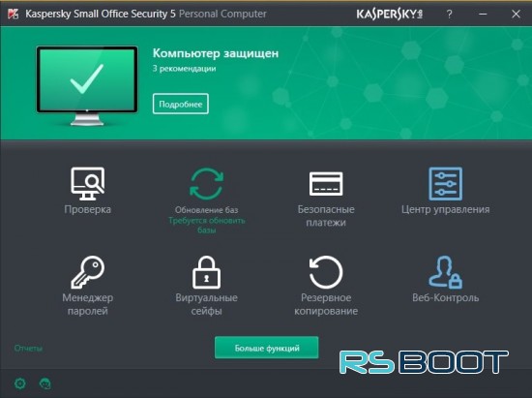
Task: Open Безопасные платежи card icon
Action: [326, 184]
